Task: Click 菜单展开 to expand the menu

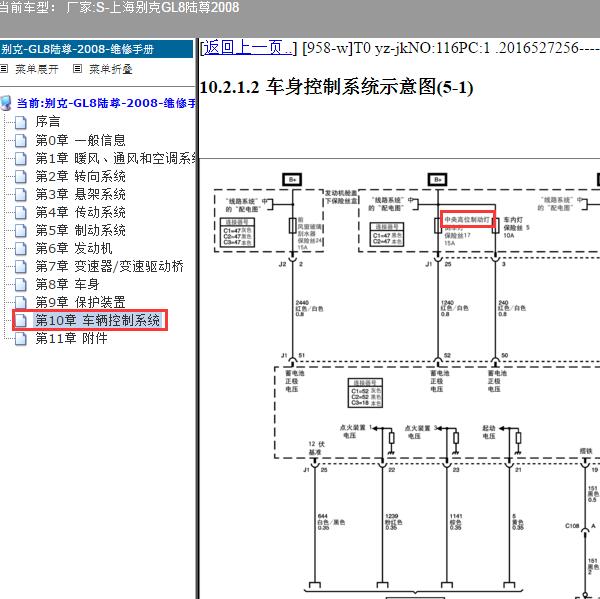Action: pos(37,69)
